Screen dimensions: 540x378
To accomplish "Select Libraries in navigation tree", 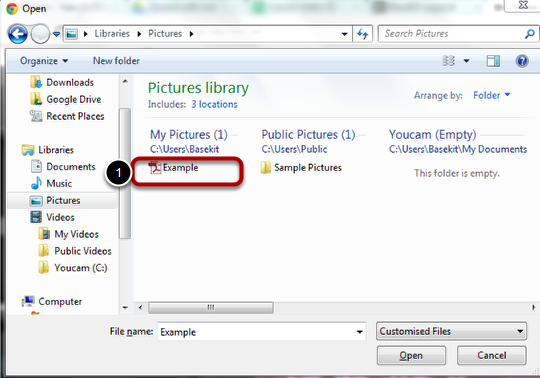I will coord(56,150).
